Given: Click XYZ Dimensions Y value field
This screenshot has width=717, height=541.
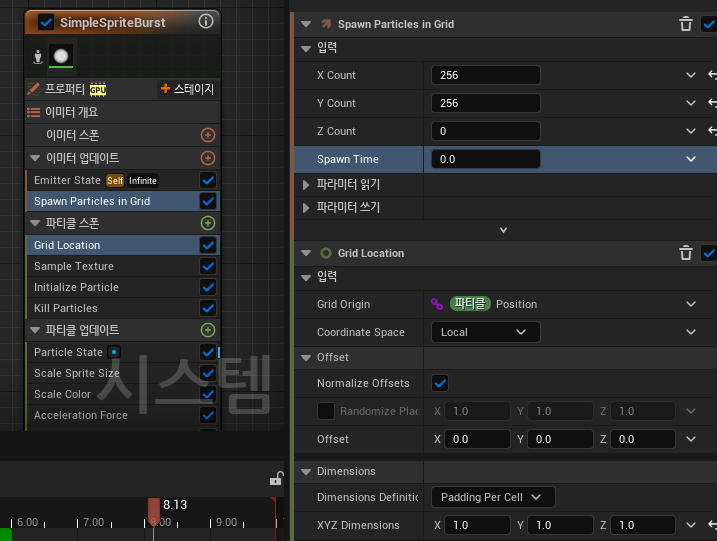Looking at the screenshot, I should (560, 525).
